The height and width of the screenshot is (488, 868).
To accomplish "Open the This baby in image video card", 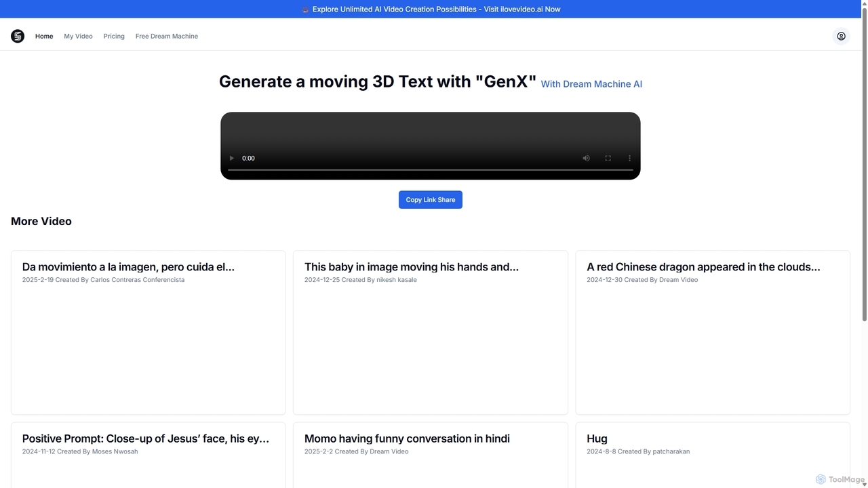I will click(430, 332).
